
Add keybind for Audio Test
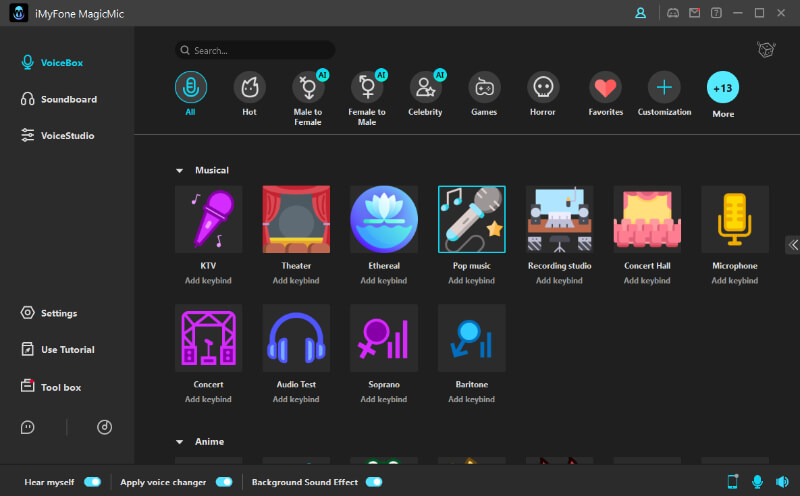[x=296, y=399]
